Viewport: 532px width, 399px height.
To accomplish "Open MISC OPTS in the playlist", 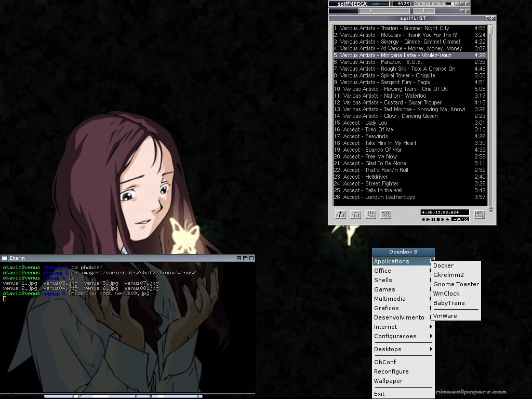I will pyautogui.click(x=386, y=214).
